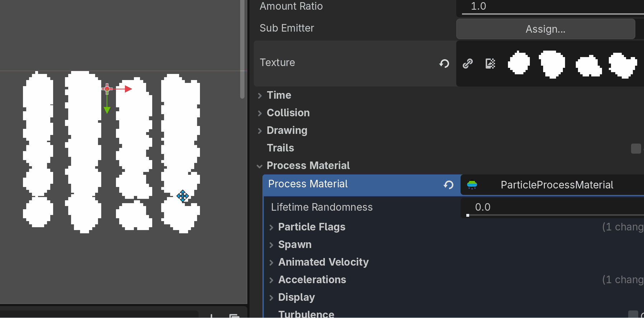Expand the Animated Velocity group
Screen dimensions: 644x318
click(x=271, y=262)
